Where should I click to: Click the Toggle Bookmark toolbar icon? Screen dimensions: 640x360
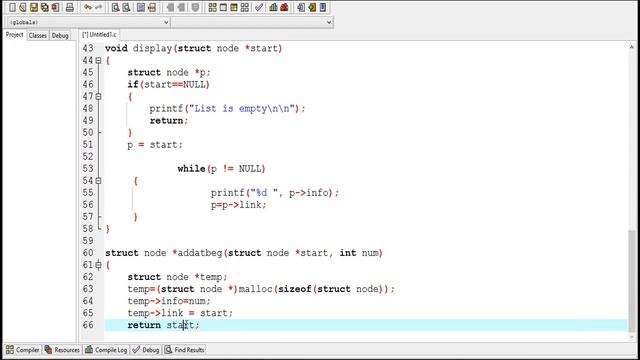[x=312, y=7]
